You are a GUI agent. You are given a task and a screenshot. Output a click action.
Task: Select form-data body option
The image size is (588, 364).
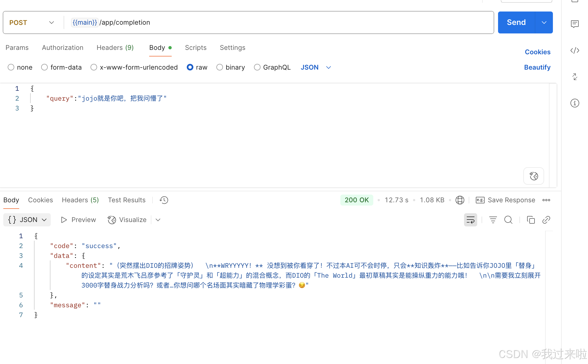pyautogui.click(x=44, y=67)
